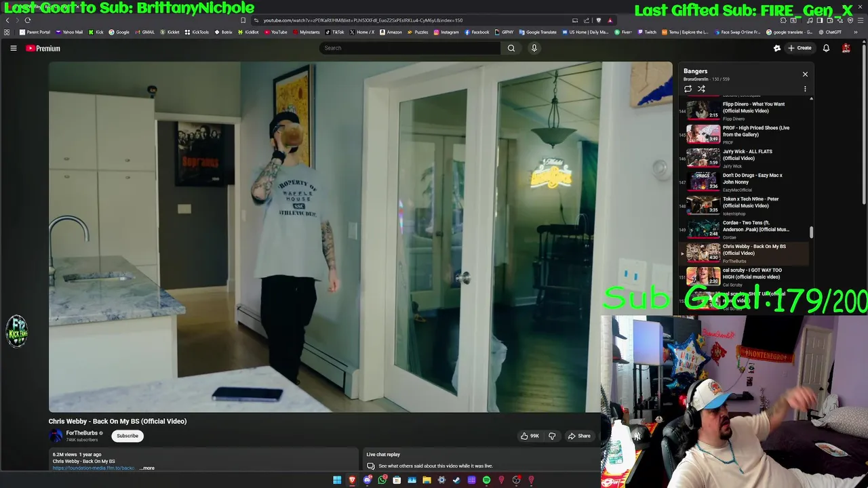
Task: Share the Chris Webby video
Action: tap(580, 436)
